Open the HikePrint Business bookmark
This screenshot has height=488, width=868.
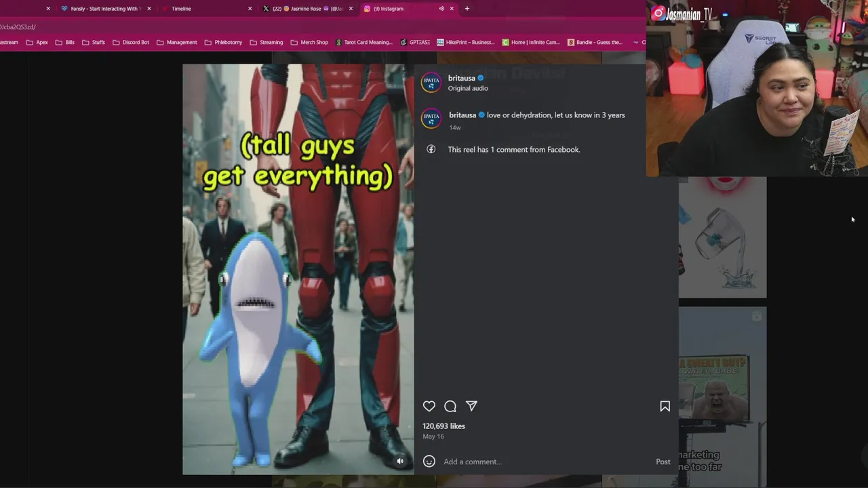tap(465, 42)
